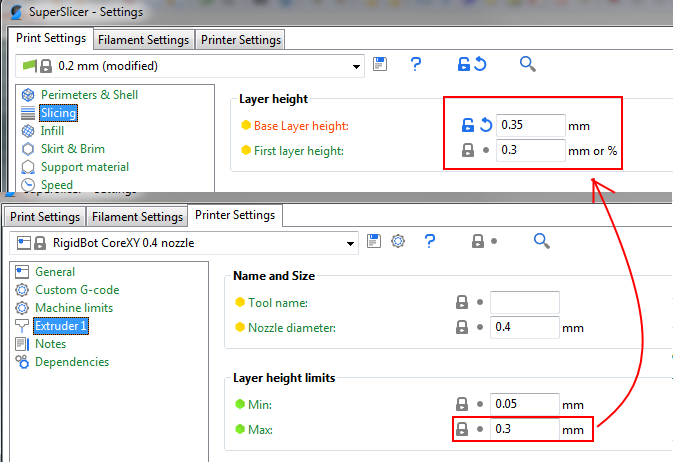This screenshot has height=462, width=673.
Task: Open search magnifier in printer settings toolbar
Action: point(542,241)
